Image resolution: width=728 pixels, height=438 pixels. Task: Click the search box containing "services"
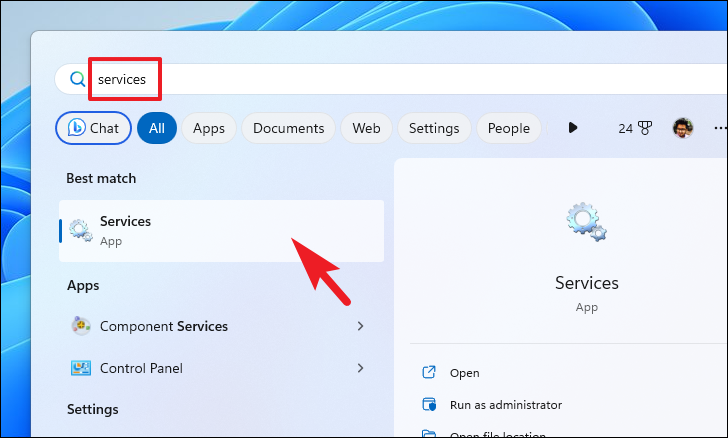391,79
